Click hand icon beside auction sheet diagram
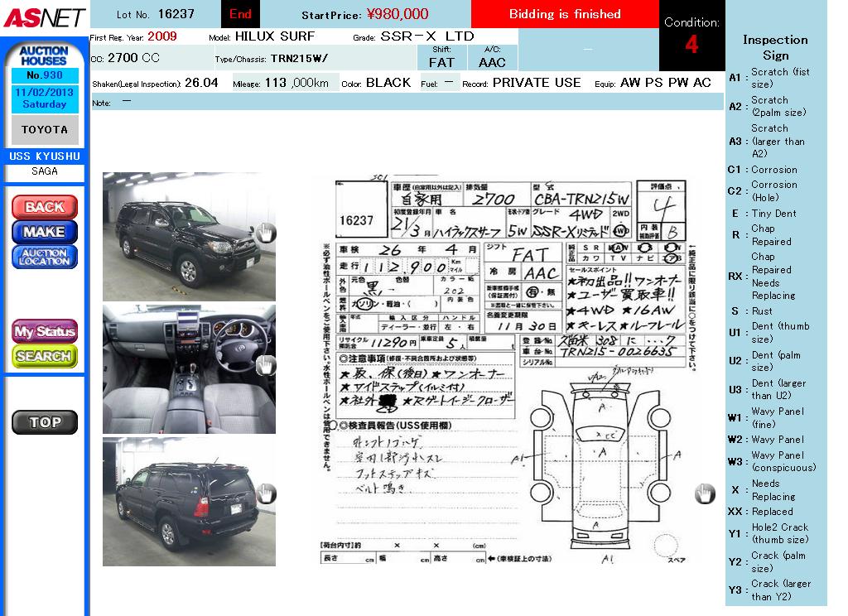The width and height of the screenshot is (848, 616). tap(704, 493)
